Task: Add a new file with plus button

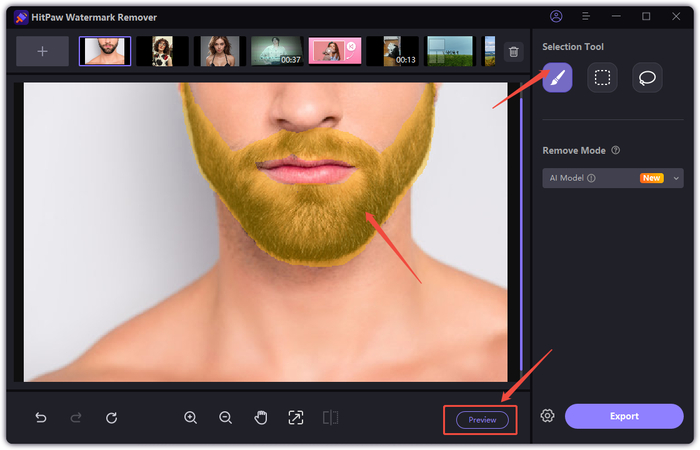Action: click(x=42, y=51)
